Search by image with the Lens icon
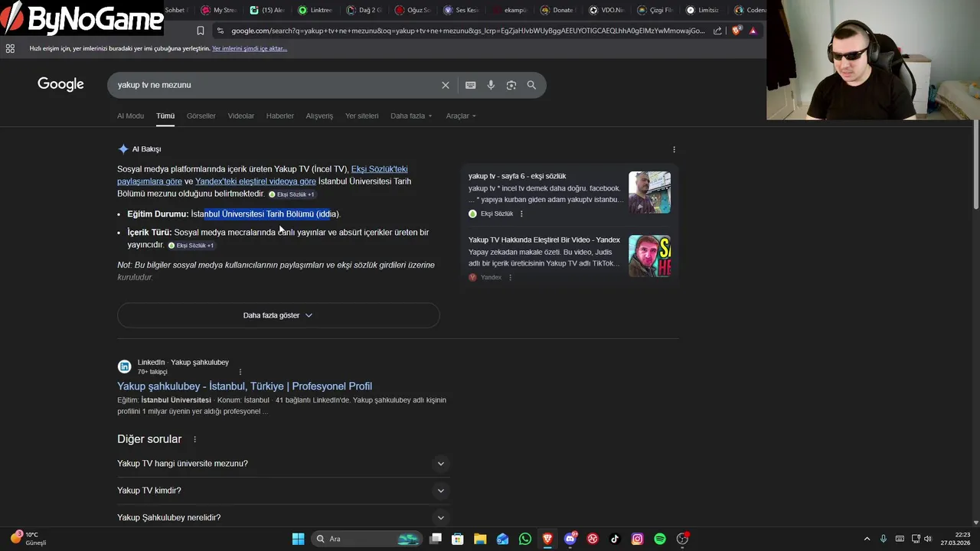Image resolution: width=980 pixels, height=551 pixels. coord(511,85)
